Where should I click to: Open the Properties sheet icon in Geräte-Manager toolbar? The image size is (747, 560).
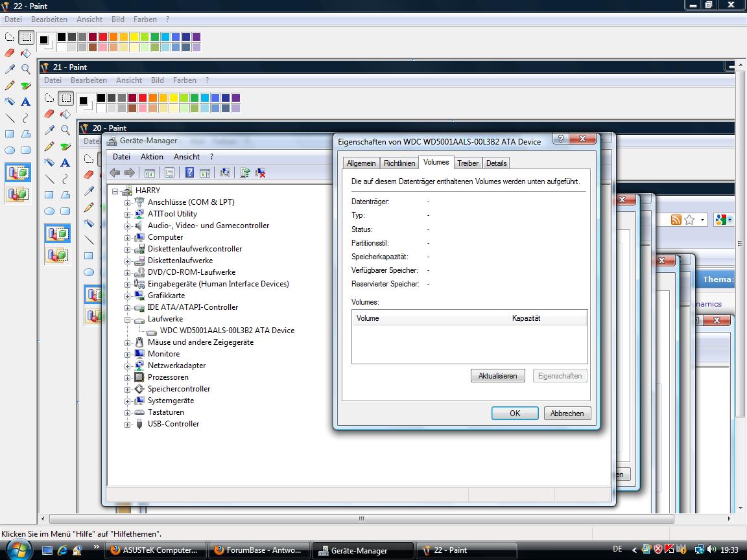[169, 173]
